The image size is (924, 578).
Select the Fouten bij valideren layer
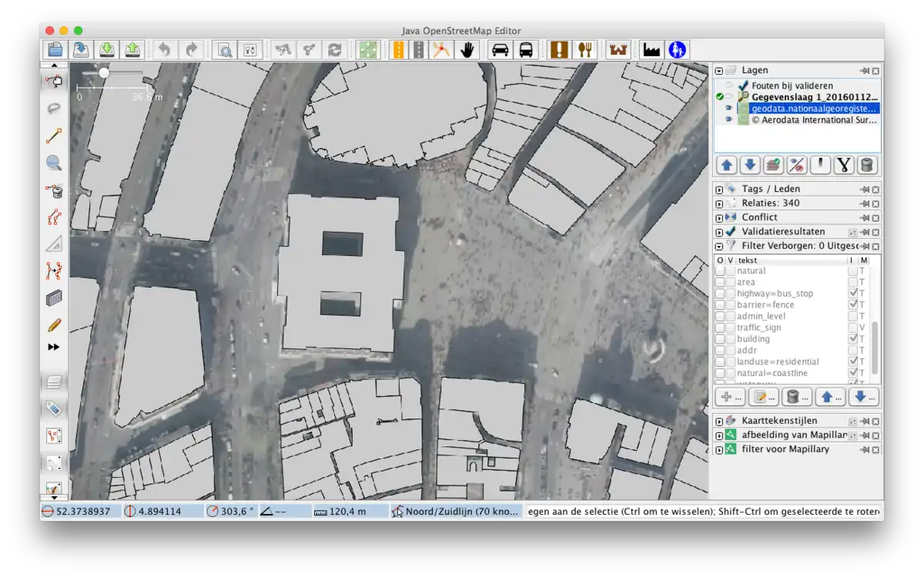coord(792,86)
